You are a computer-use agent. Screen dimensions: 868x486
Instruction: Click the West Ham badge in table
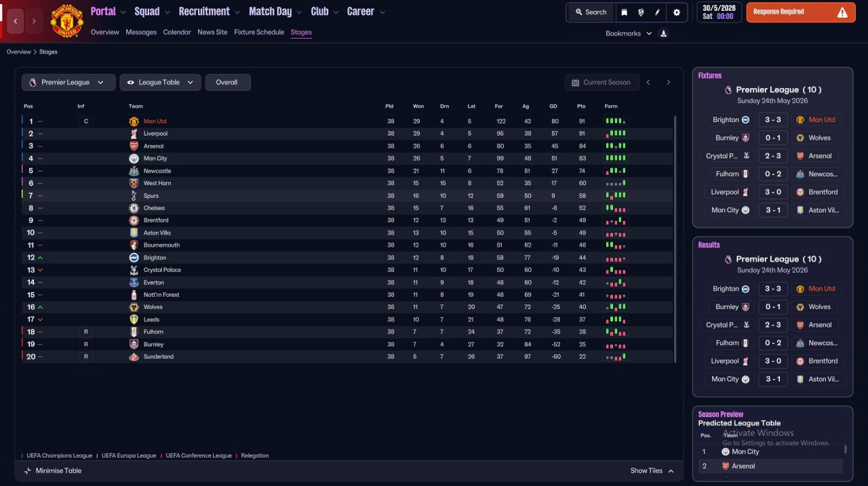click(x=134, y=183)
